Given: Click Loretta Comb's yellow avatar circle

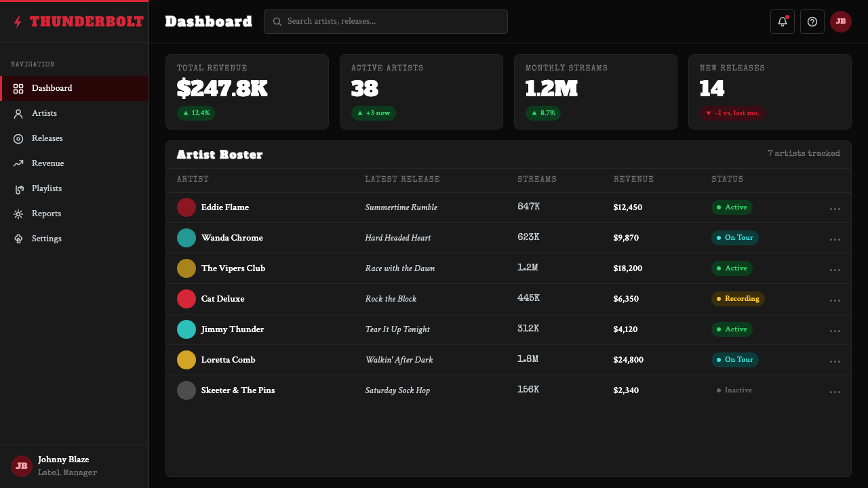Looking at the screenshot, I should (x=186, y=360).
